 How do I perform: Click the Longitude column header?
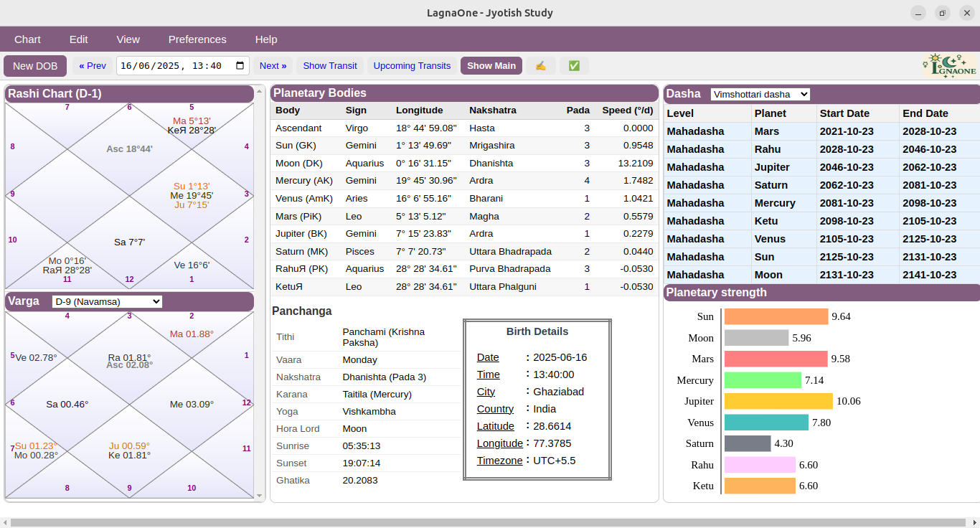click(420, 110)
